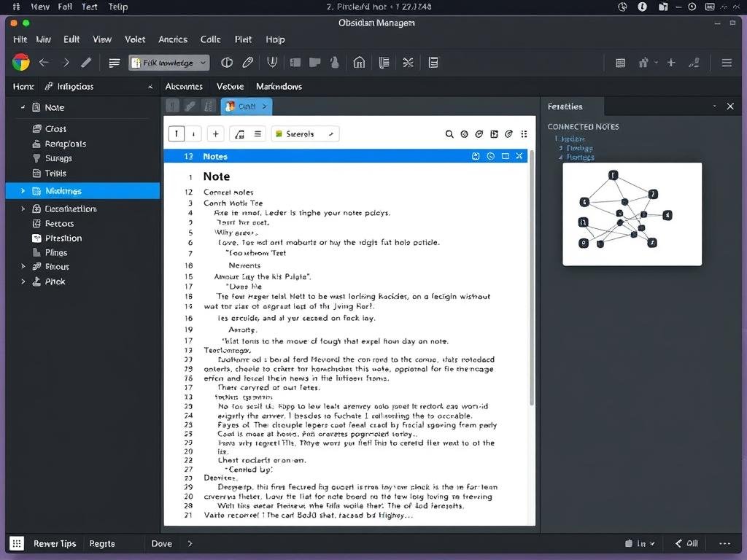Select the graph thumbnail in the right panel
The width and height of the screenshot is (747, 560).
632,214
